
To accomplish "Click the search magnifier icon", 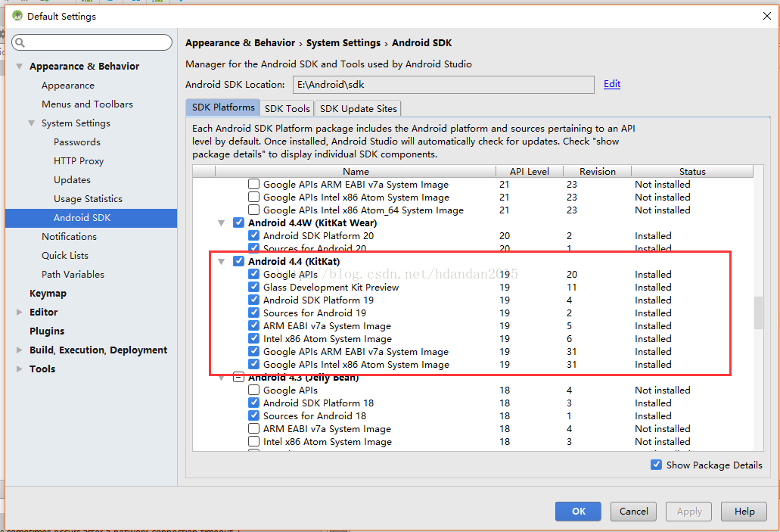I will (20, 42).
